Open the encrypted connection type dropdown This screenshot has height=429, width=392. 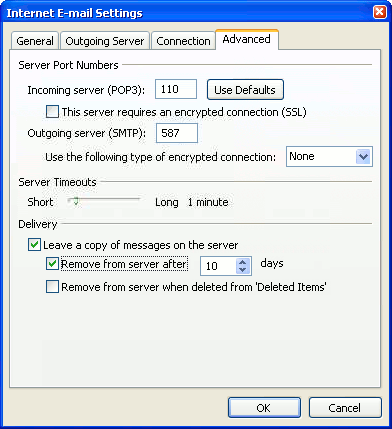(x=329, y=156)
